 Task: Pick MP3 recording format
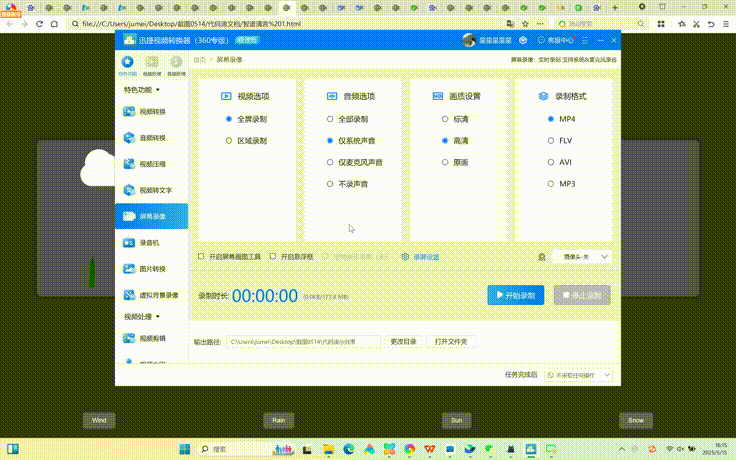[561, 184]
